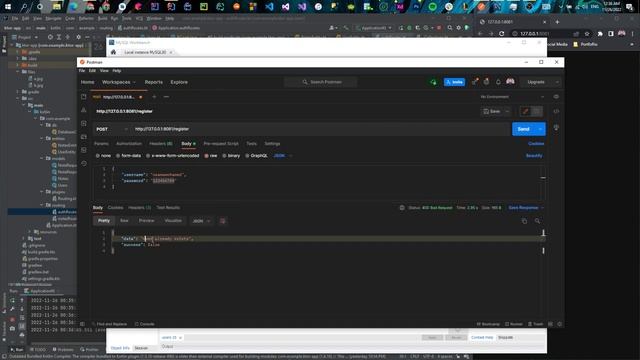Select the GraphQL body radio
Image resolution: width=640 pixels, height=360 pixels.
pyautogui.click(x=247, y=156)
